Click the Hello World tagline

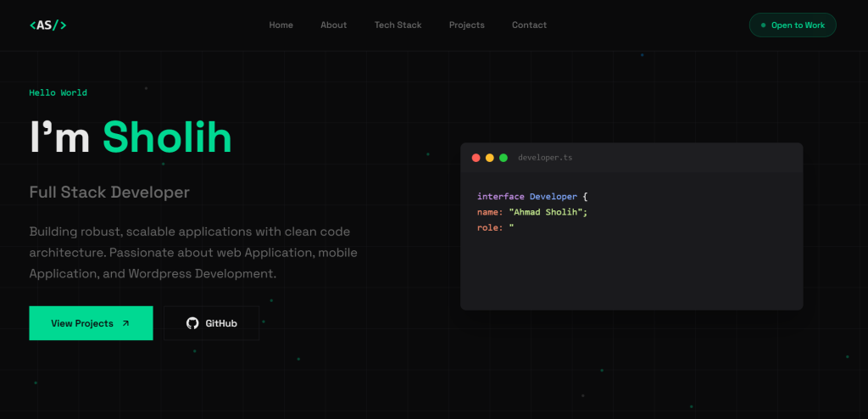click(58, 92)
